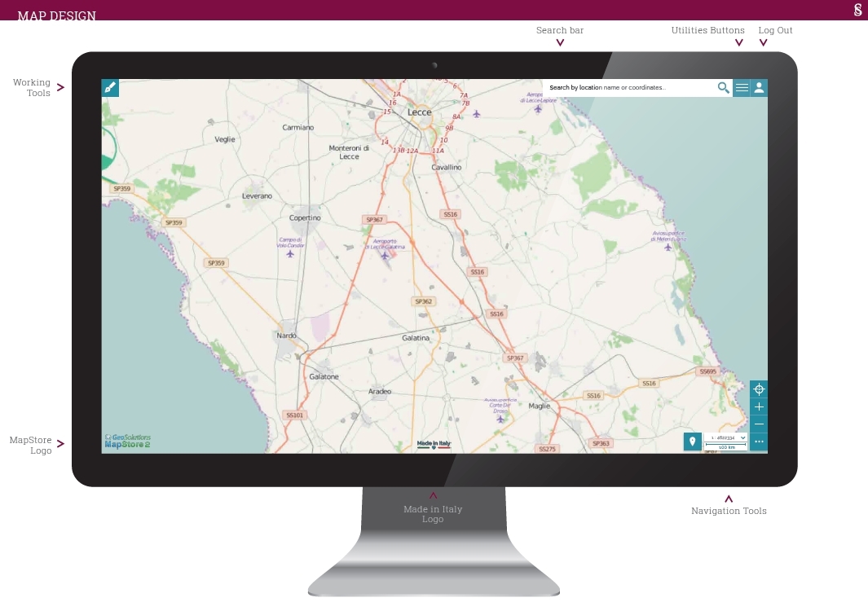Click the Aviosuperficie Corte De Droso airplane icon
868x602 pixels.
pos(500,419)
